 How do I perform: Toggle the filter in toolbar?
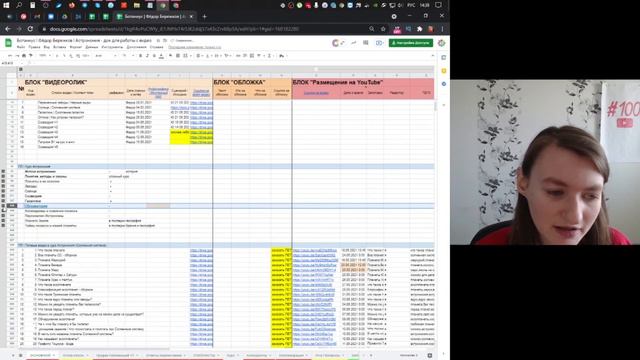pos(260,56)
